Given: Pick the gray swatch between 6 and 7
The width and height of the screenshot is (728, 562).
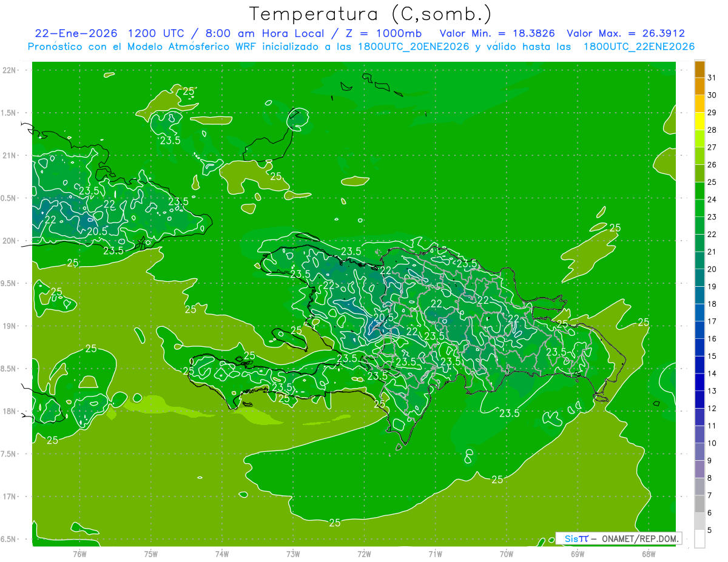Looking at the screenshot, I should [699, 504].
